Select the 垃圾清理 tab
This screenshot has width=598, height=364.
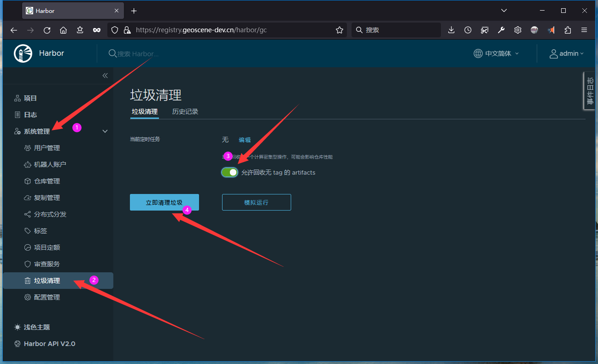point(145,112)
